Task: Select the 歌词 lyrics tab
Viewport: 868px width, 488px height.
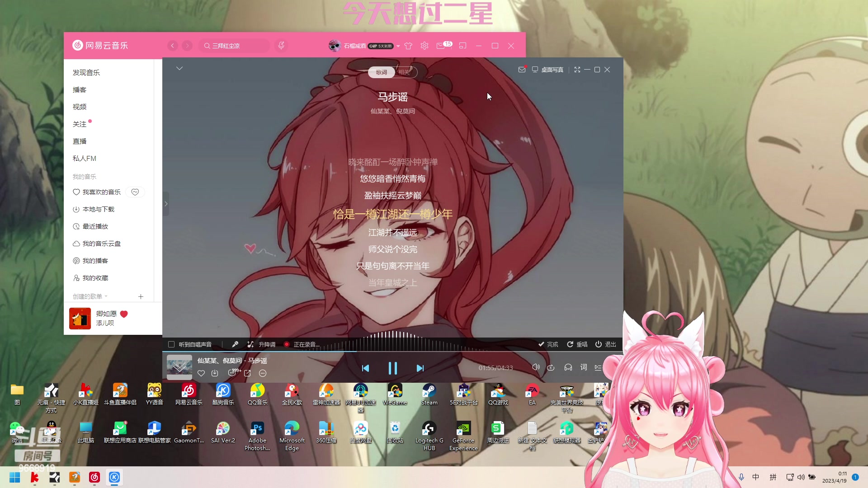Action: [382, 72]
